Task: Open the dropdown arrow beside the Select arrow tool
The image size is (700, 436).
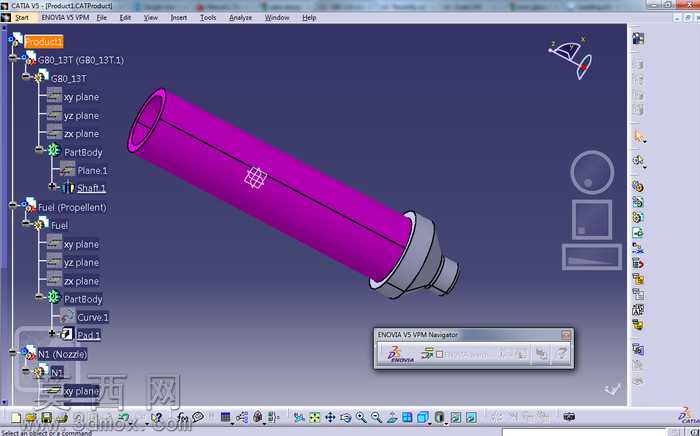Action: [645, 142]
